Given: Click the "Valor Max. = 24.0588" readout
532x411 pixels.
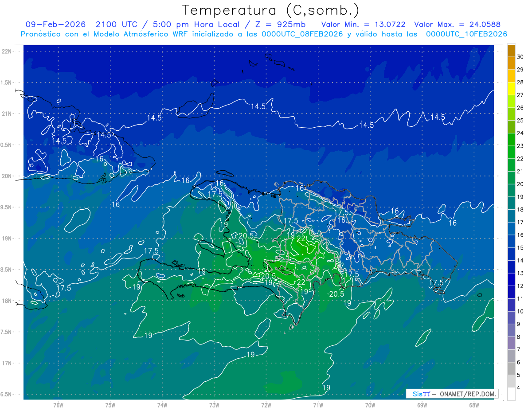Looking at the screenshot, I should pyautogui.click(x=457, y=24).
